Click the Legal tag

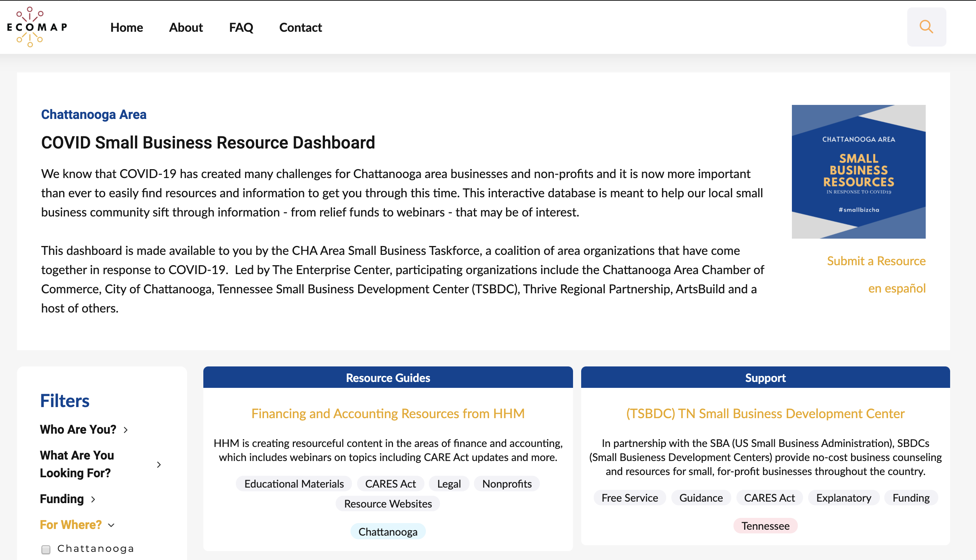tap(449, 484)
